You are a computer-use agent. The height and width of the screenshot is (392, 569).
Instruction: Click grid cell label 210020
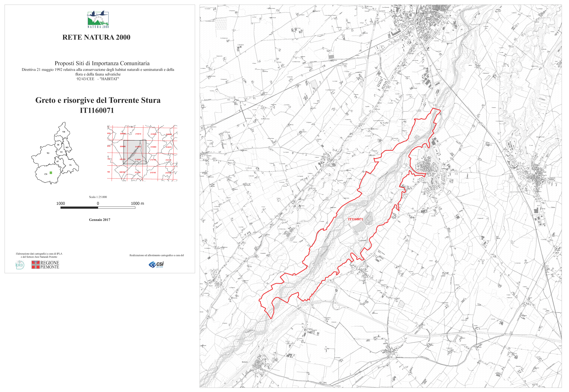click(x=154, y=134)
